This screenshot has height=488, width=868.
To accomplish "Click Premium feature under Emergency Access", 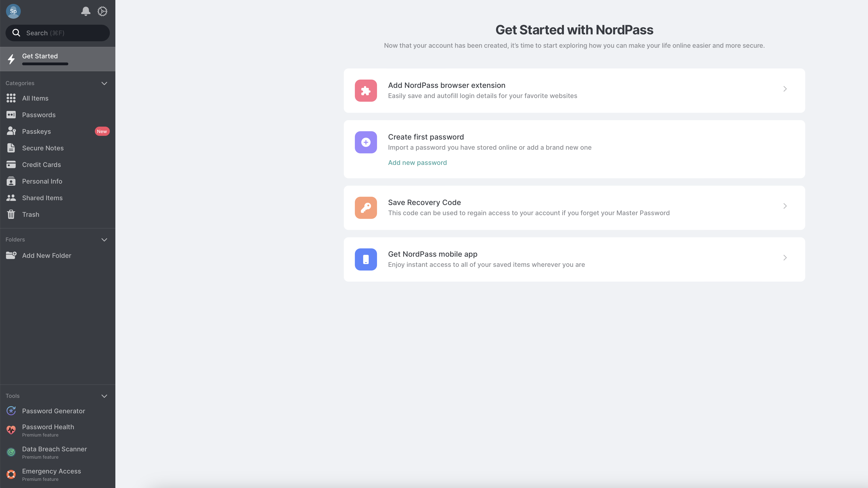I will pyautogui.click(x=40, y=479).
